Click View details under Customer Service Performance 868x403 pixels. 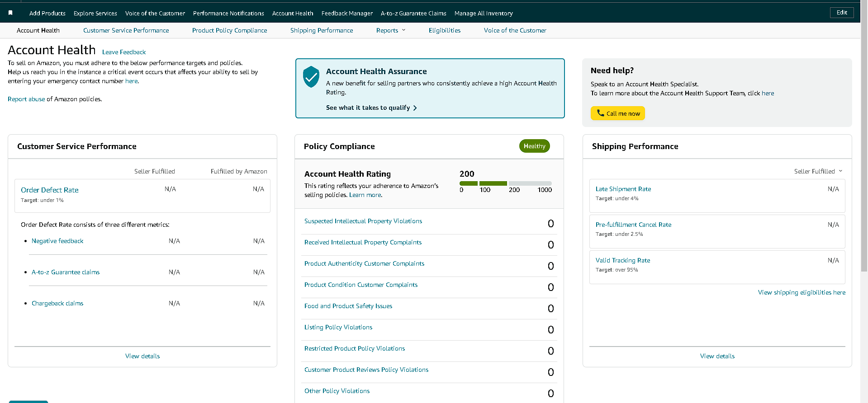(142, 356)
